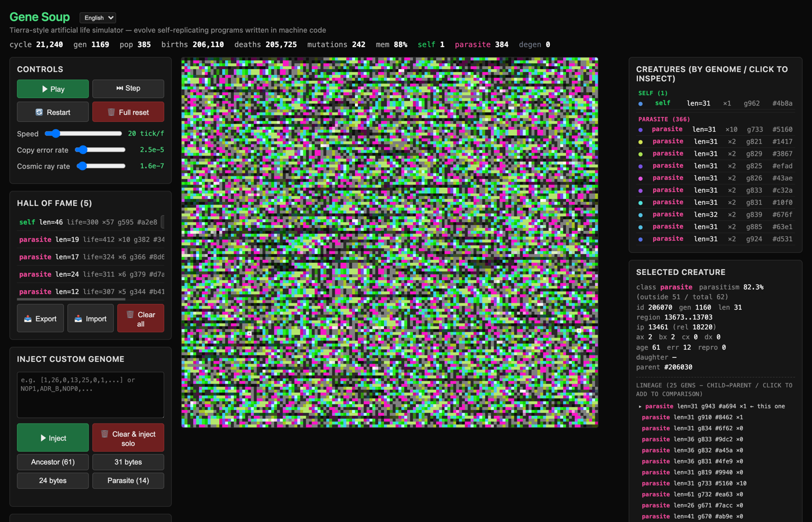Adjust the Copy error rate slider
812x522 pixels.
point(100,150)
